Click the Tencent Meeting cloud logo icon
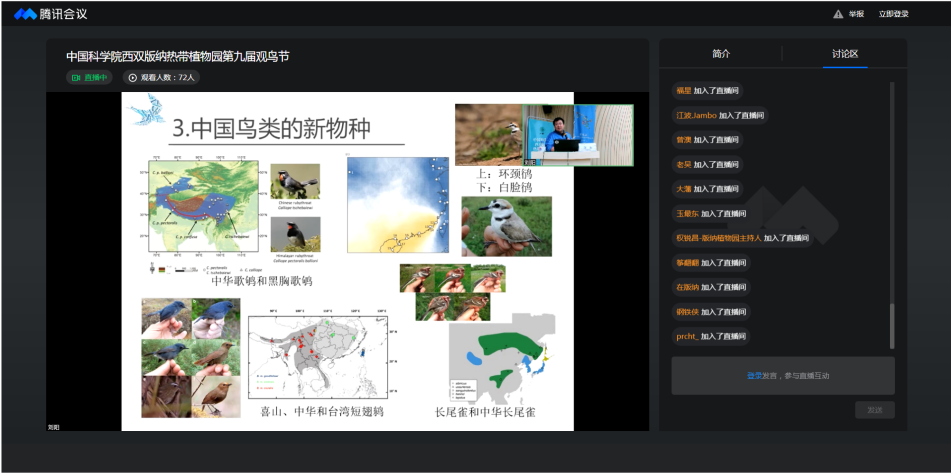951x474 pixels. pyautogui.click(x=25, y=14)
